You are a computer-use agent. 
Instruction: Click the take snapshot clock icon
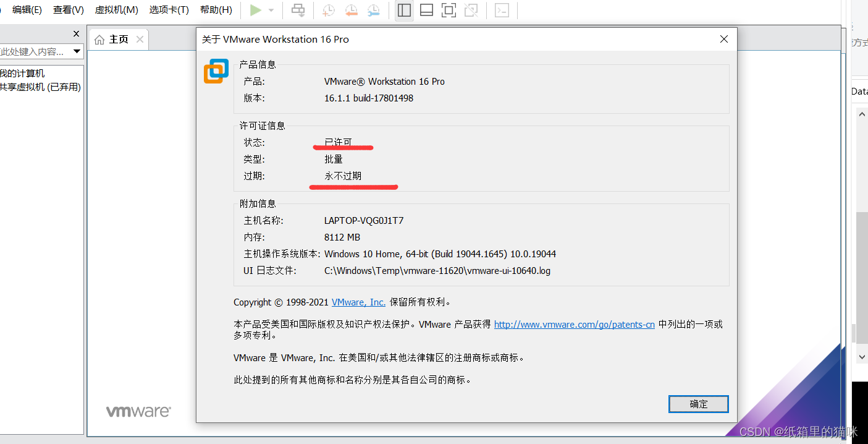329,10
